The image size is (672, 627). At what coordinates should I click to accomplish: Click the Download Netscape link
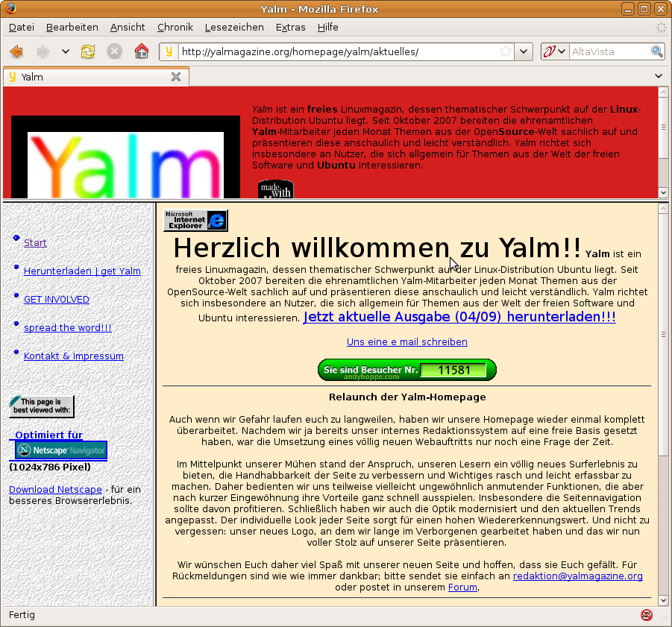pyautogui.click(x=55, y=490)
